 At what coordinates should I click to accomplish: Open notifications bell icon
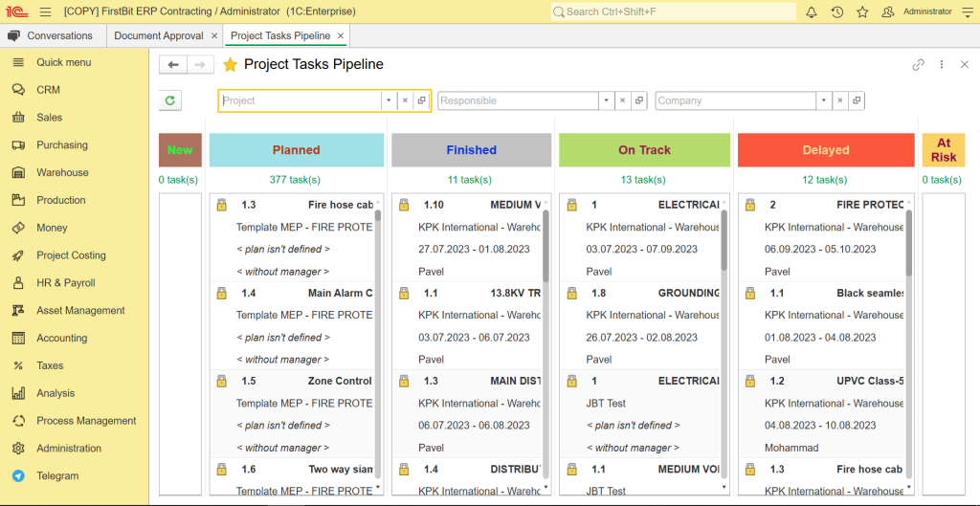click(x=812, y=11)
